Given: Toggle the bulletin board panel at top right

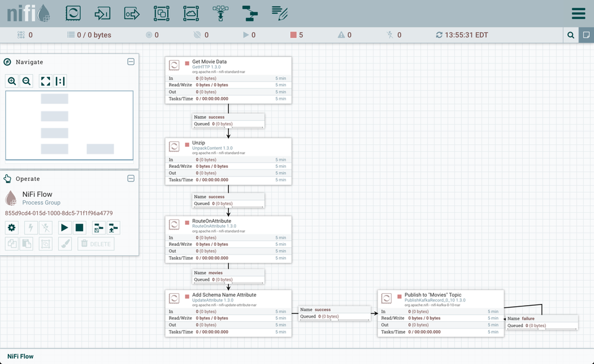Looking at the screenshot, I should coord(586,34).
